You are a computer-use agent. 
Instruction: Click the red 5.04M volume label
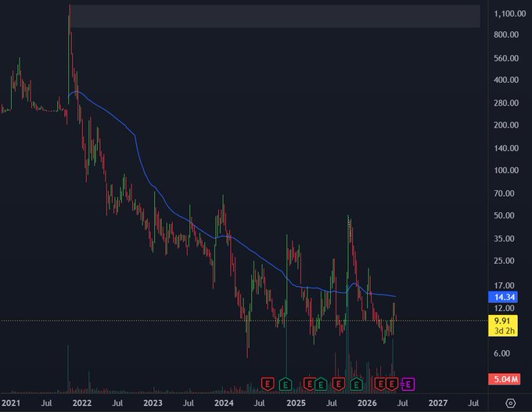click(504, 379)
